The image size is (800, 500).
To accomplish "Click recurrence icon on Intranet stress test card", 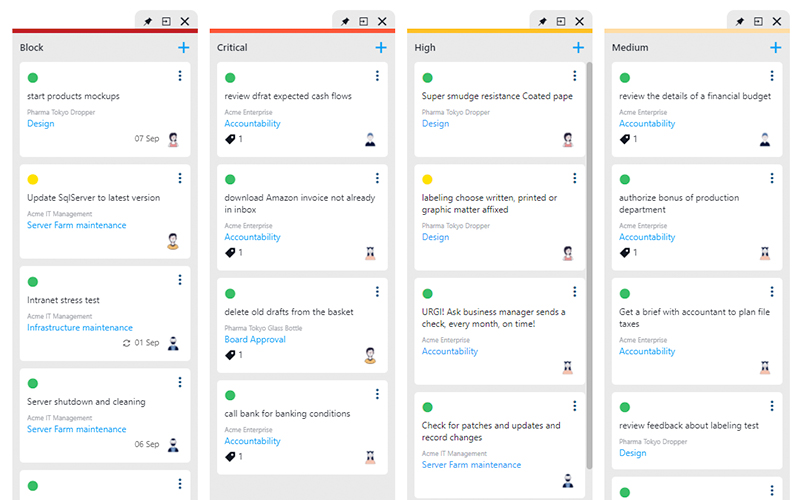I will 126,343.
